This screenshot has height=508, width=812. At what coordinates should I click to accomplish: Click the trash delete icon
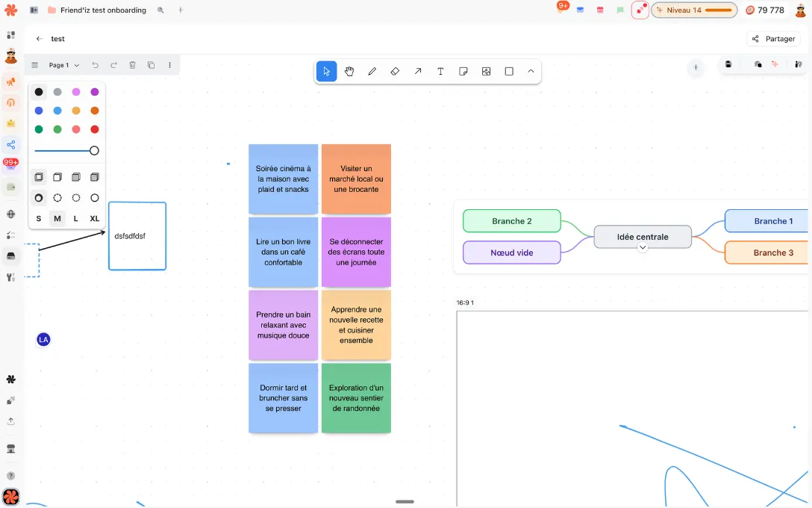pos(133,65)
